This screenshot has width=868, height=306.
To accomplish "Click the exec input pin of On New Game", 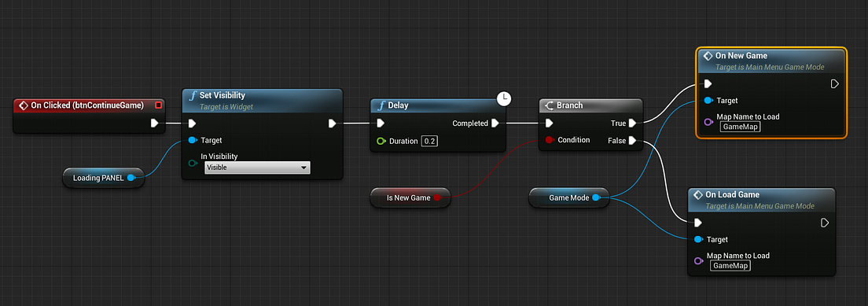I will coord(708,83).
